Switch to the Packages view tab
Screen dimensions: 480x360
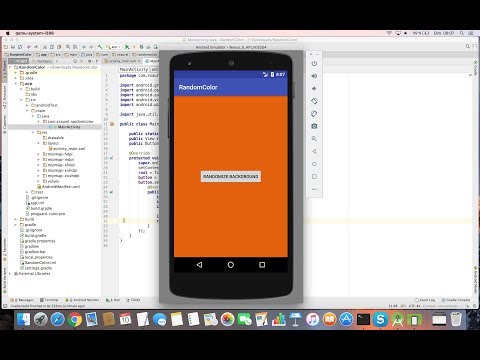(41, 61)
